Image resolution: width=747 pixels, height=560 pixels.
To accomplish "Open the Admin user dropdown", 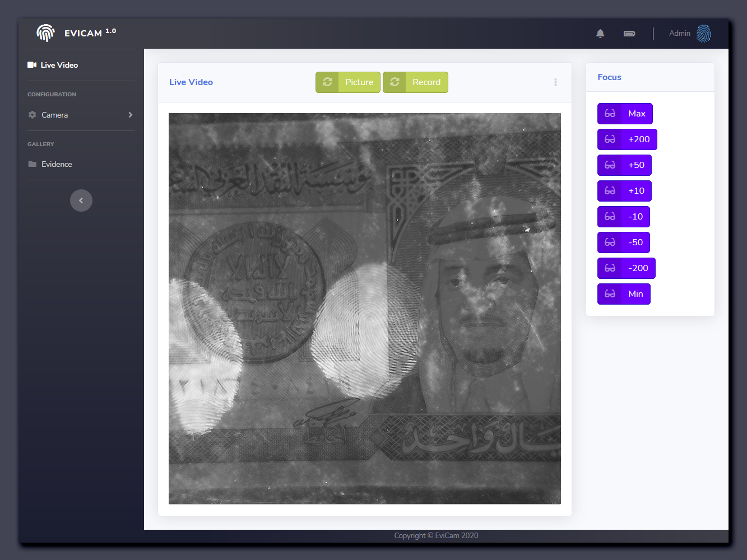I will click(x=679, y=34).
